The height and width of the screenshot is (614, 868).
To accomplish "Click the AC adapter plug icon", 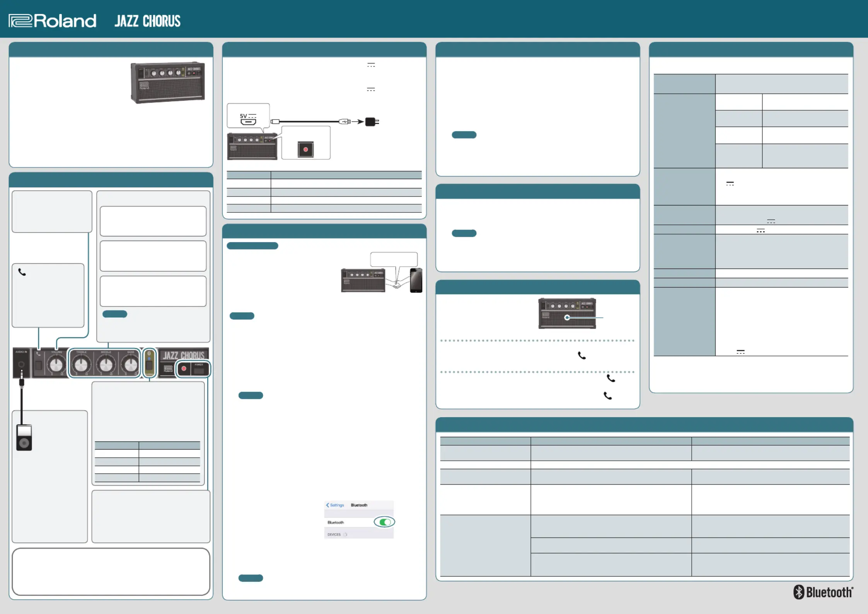I will (372, 122).
